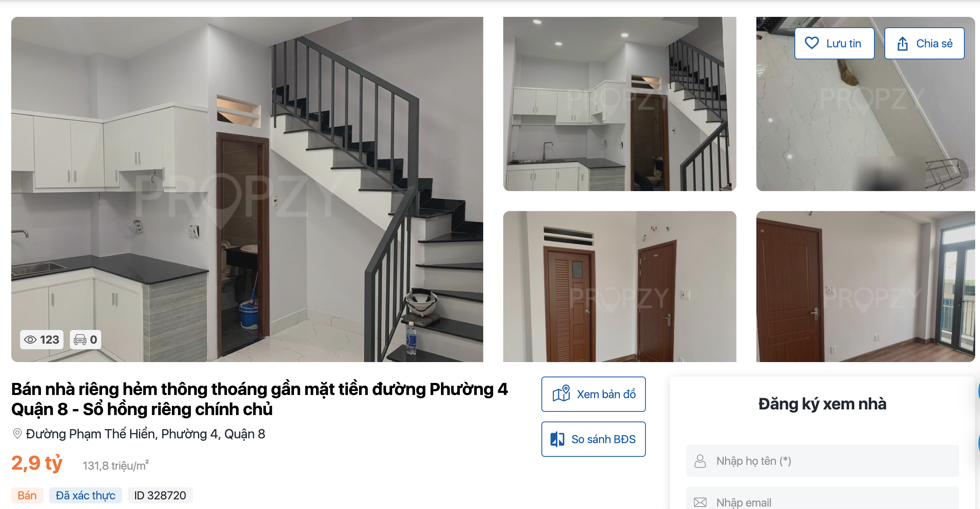Click the map icon on Xem bản đồ
980x509 pixels.
tap(561, 394)
